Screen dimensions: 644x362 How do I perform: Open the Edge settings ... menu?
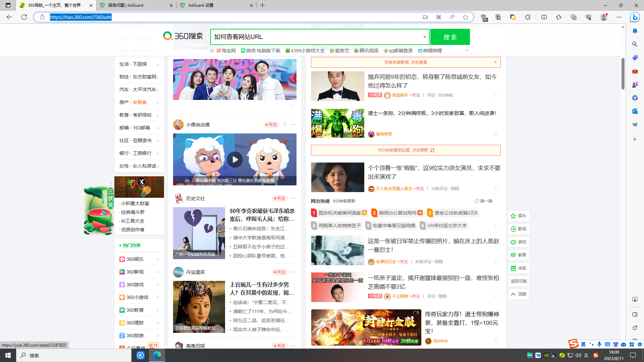pos(619,17)
